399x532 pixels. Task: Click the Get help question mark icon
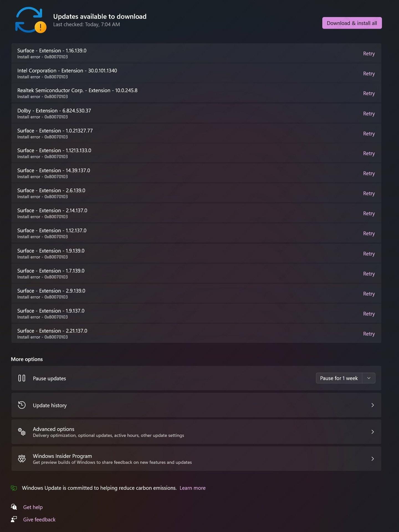[13, 507]
